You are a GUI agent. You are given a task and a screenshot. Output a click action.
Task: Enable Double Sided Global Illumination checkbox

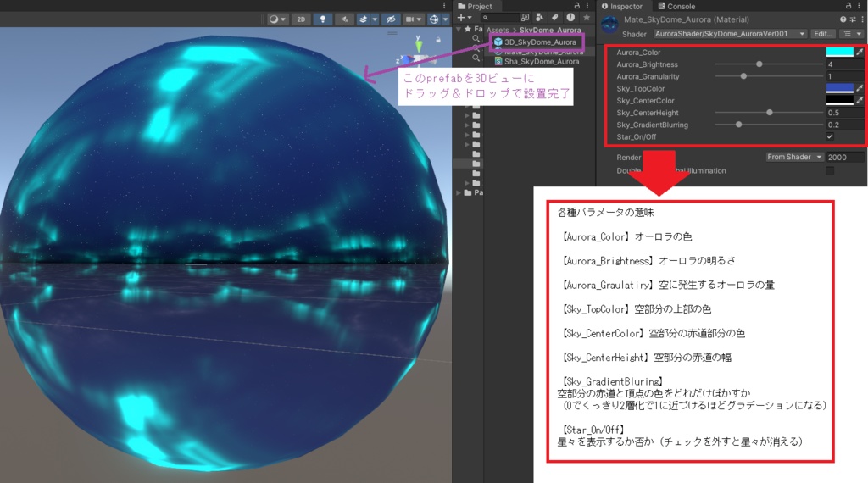(x=830, y=170)
